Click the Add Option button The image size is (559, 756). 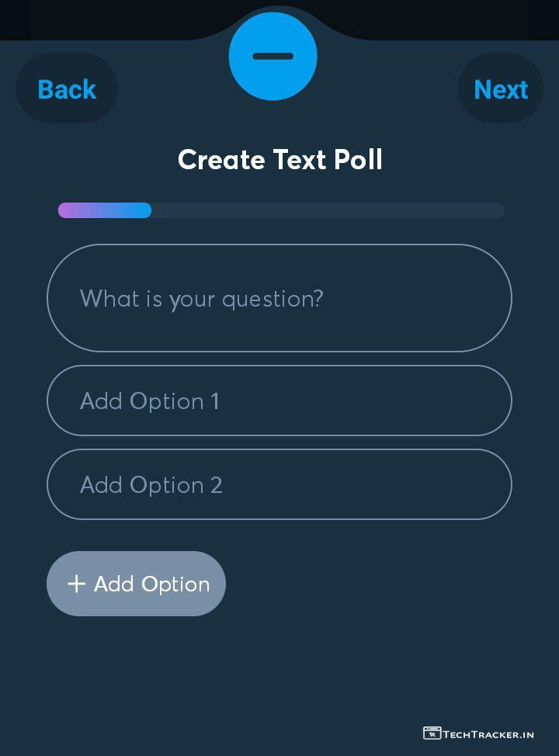136,584
